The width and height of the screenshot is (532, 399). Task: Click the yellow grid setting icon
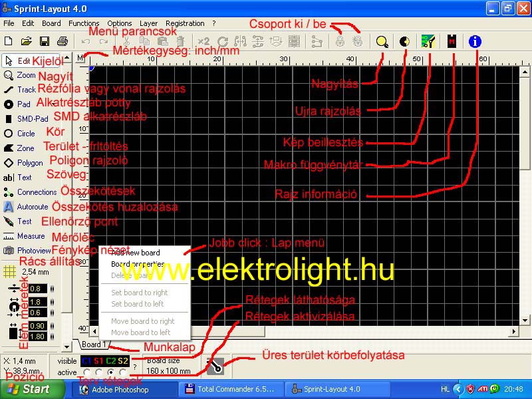click(x=9, y=272)
